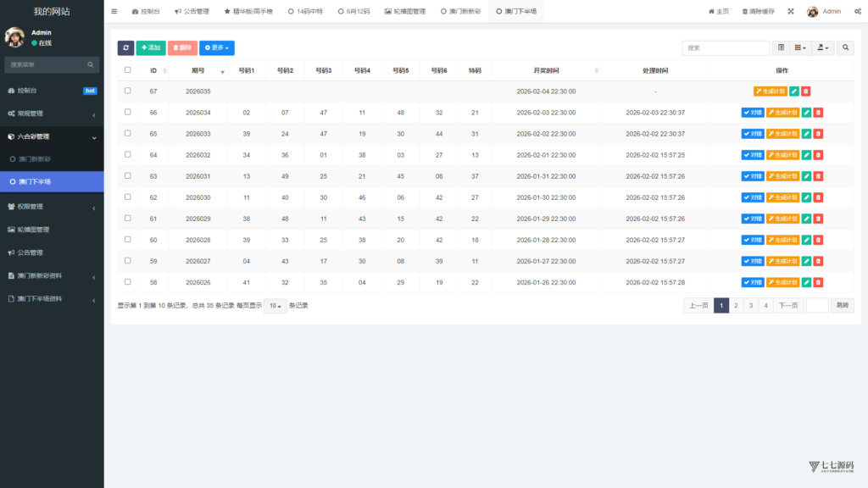Viewport: 868px width, 488px height.
Task: Click the fullscreen icon in top bar
Action: (791, 12)
